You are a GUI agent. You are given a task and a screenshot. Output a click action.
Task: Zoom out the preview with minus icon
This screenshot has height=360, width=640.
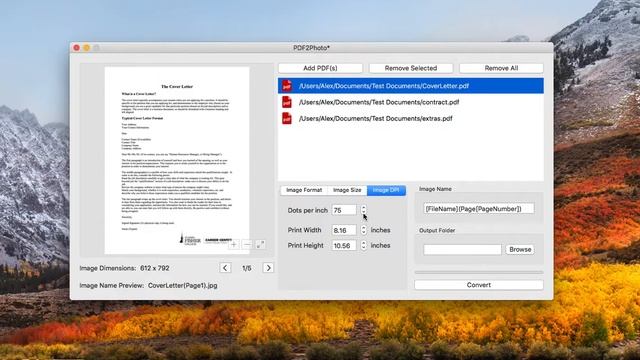click(247, 244)
